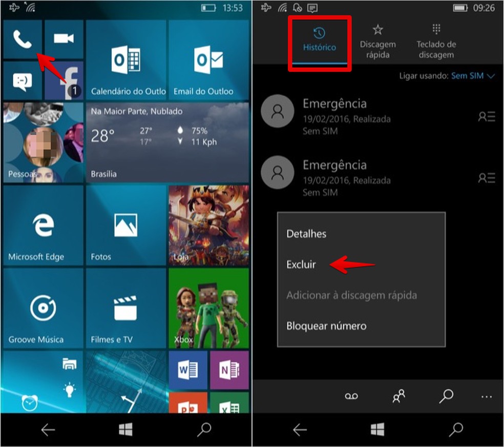Launch Microsoft Edge tile
This screenshot has width=504, height=447.
tap(43, 226)
